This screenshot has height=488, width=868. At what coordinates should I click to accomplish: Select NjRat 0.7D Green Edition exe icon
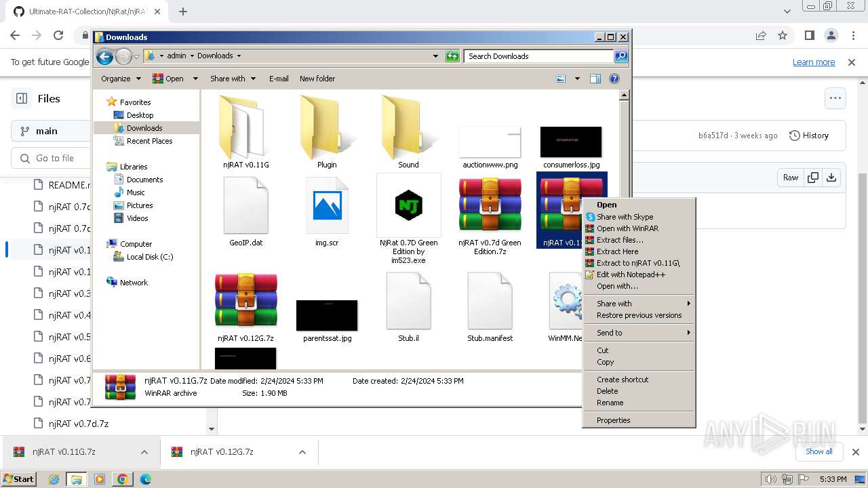[408, 205]
